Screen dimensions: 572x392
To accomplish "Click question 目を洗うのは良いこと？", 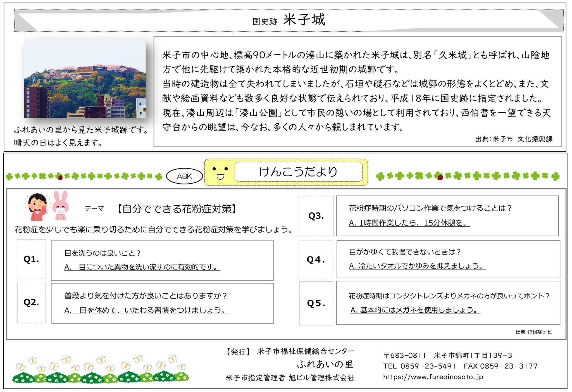I will tap(103, 253).
